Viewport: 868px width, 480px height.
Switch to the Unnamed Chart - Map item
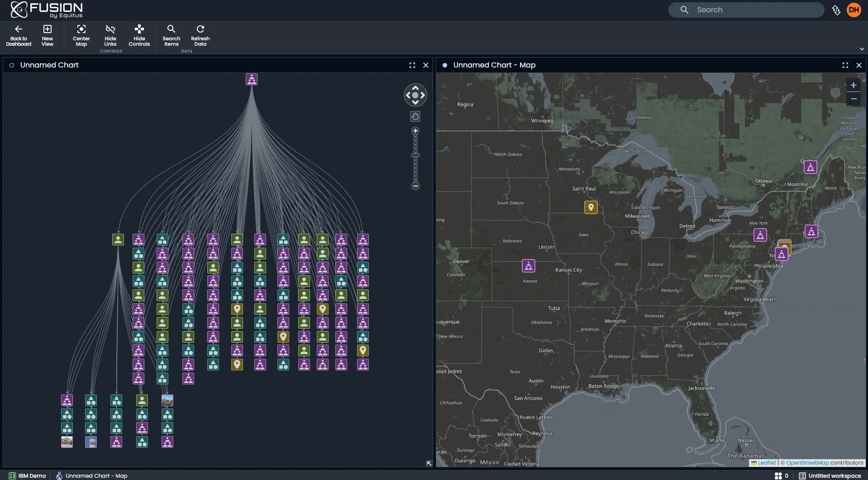pos(96,475)
